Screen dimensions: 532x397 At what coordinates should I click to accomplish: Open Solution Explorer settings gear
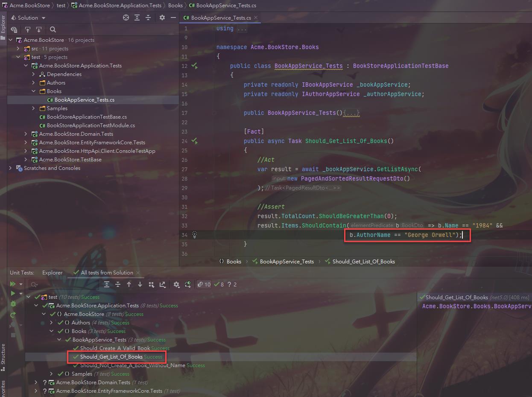162,18
